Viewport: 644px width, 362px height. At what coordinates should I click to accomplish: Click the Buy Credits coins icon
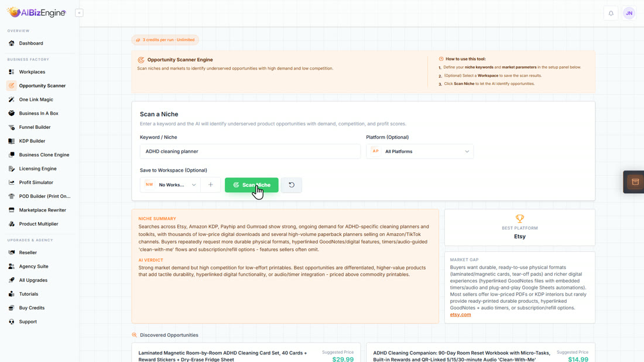(x=12, y=308)
